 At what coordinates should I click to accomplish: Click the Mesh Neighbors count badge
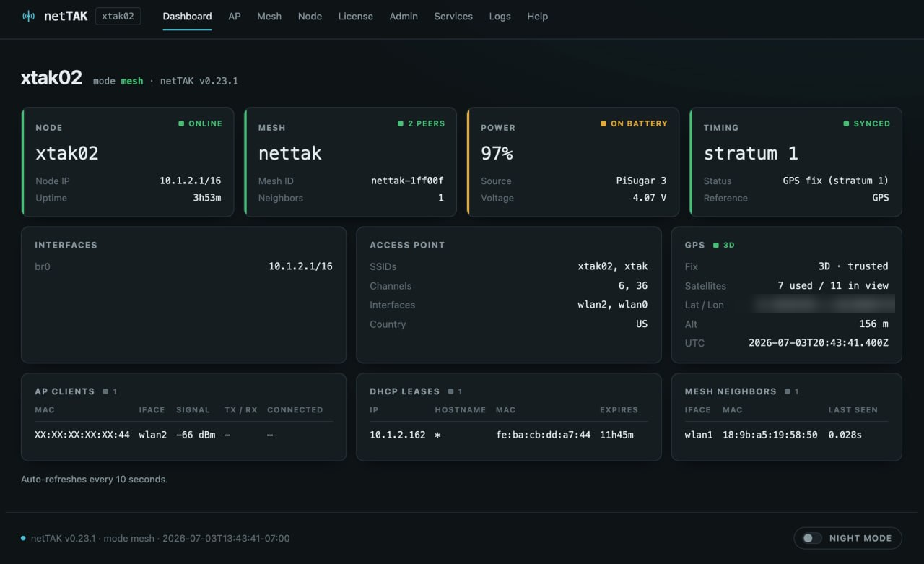(792, 391)
